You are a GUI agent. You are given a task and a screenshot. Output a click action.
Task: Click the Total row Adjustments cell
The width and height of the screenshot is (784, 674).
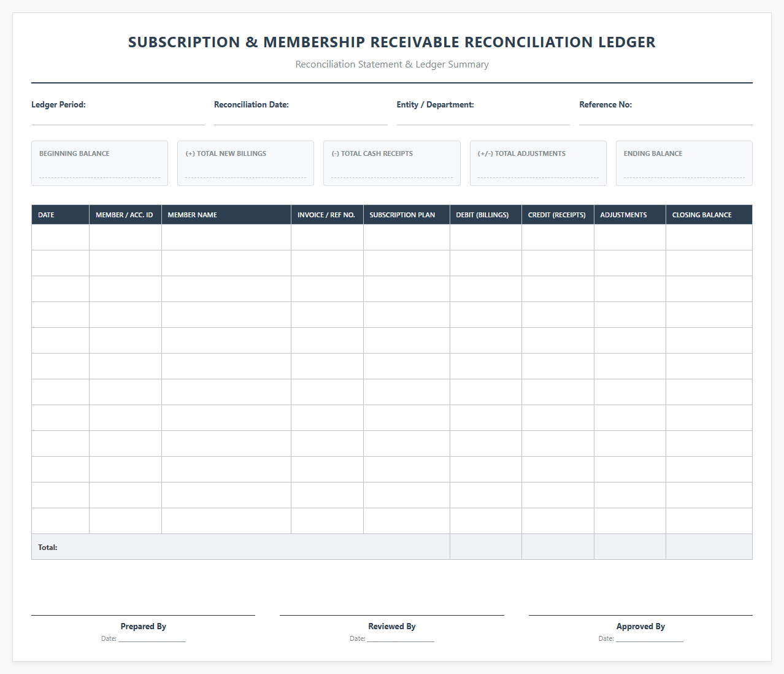[630, 547]
